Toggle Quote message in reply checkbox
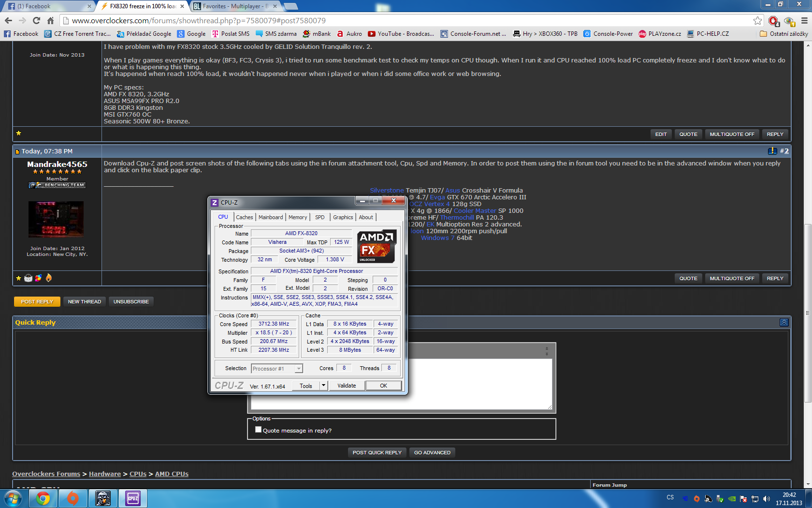 [x=258, y=430]
